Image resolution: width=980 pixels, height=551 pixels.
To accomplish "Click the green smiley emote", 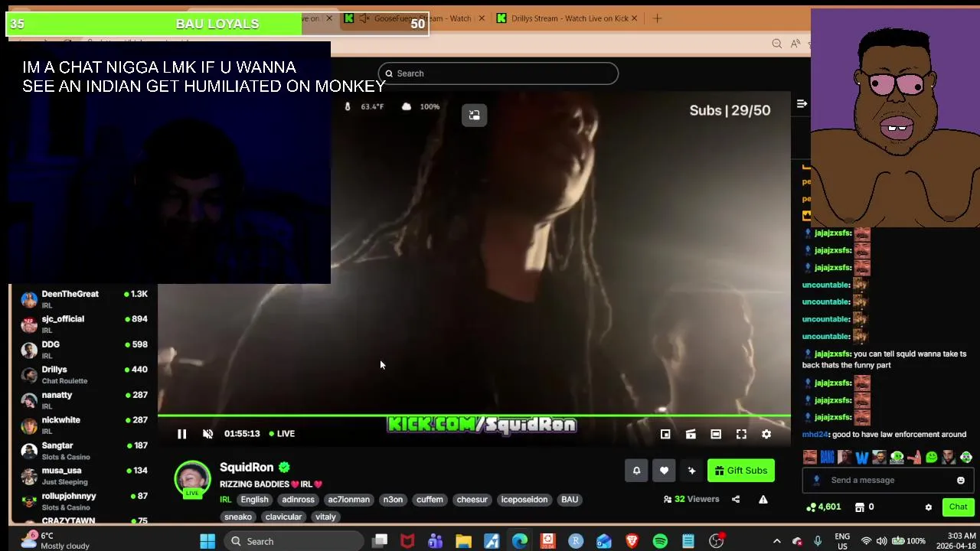I will [x=931, y=458].
